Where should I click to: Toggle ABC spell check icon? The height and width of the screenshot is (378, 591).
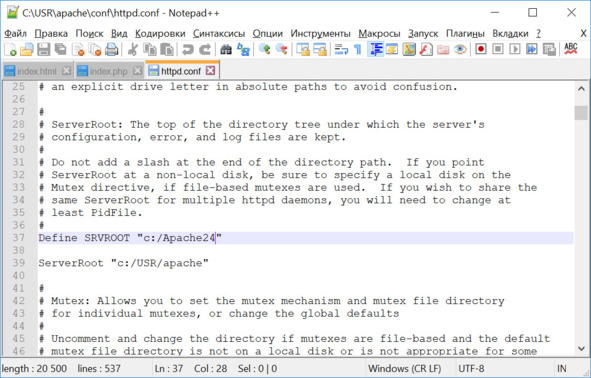point(571,49)
